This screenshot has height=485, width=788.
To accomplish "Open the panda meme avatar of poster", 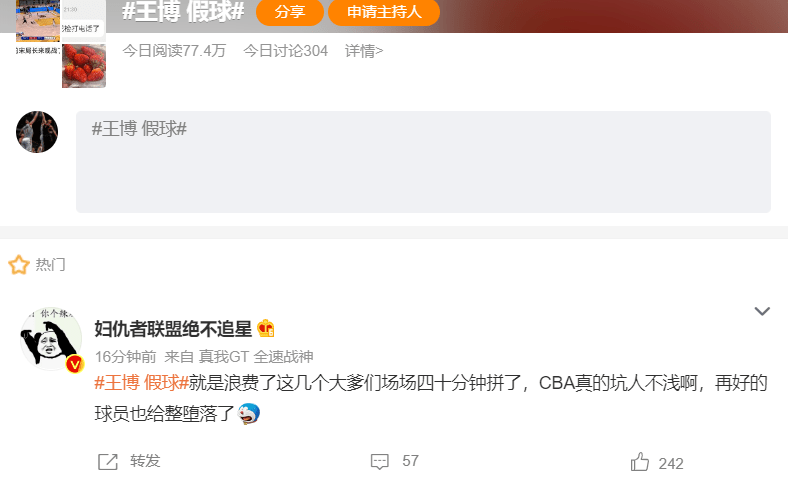I will pyautogui.click(x=50, y=339).
